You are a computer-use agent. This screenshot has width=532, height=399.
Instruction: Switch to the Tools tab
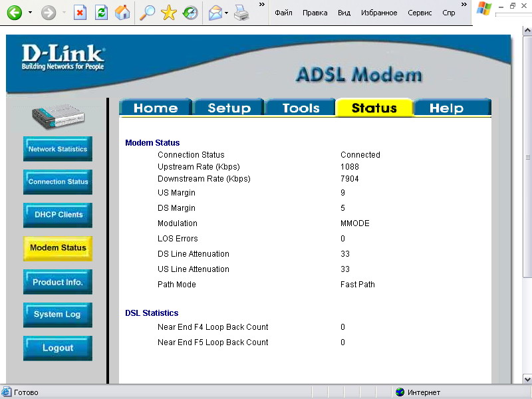pyautogui.click(x=301, y=108)
